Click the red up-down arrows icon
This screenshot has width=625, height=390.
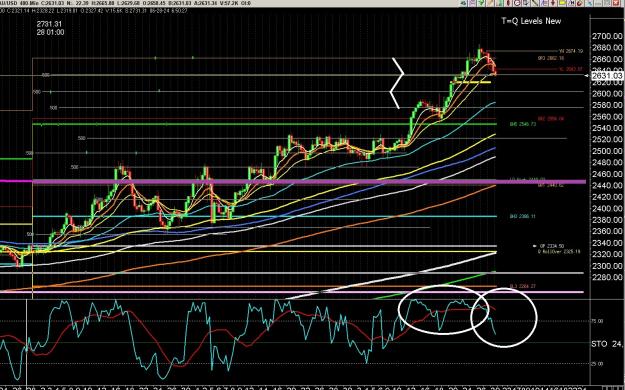point(553,3)
